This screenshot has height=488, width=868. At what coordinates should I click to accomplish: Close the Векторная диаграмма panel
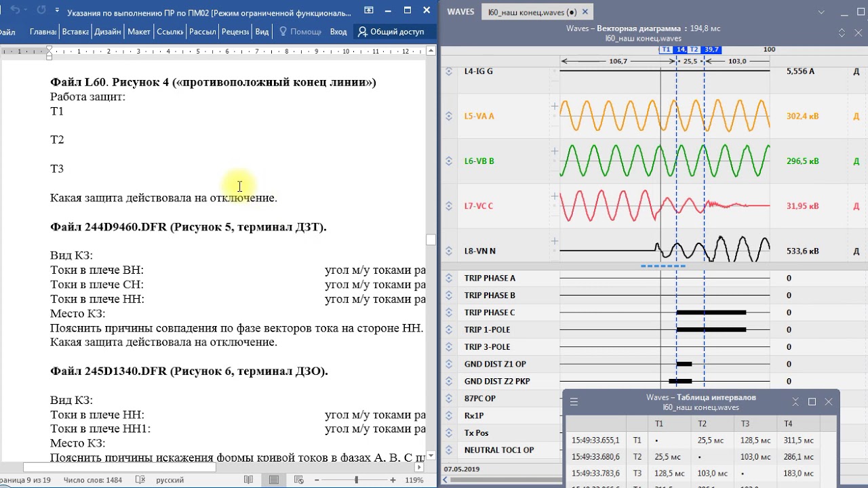click(x=858, y=33)
